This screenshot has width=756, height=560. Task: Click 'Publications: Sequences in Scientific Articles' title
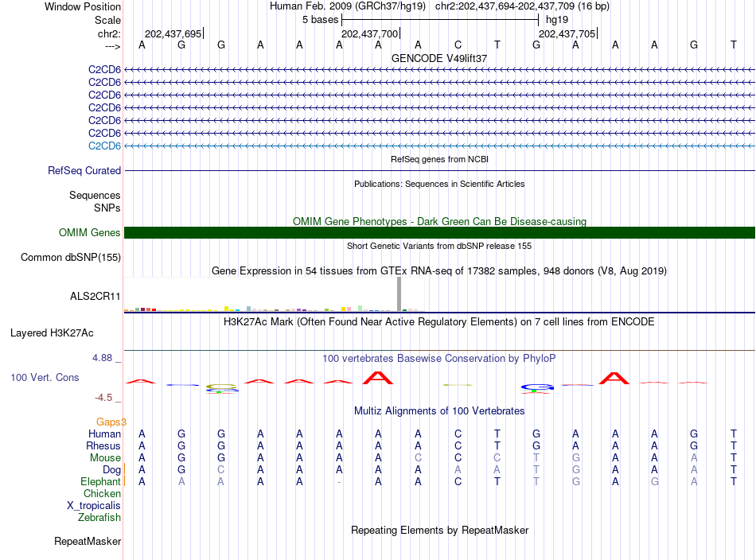[439, 184]
